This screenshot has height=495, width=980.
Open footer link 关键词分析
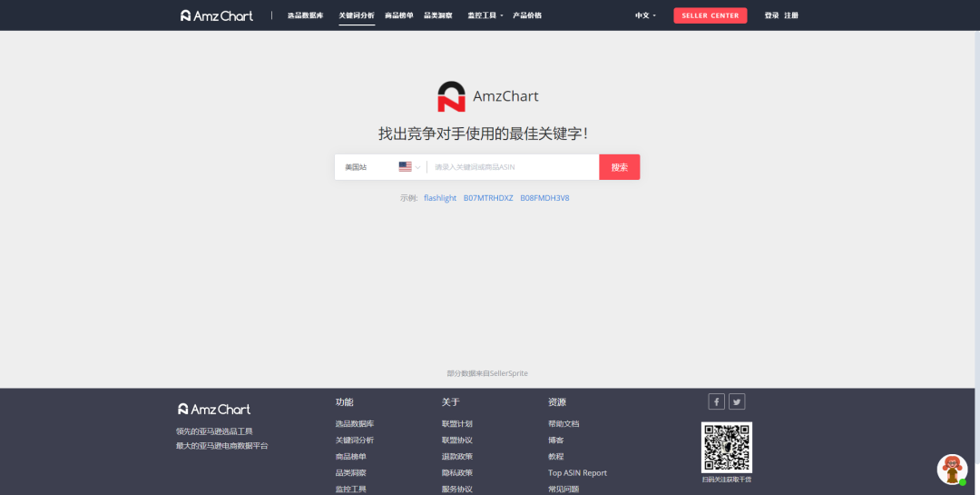(x=355, y=440)
